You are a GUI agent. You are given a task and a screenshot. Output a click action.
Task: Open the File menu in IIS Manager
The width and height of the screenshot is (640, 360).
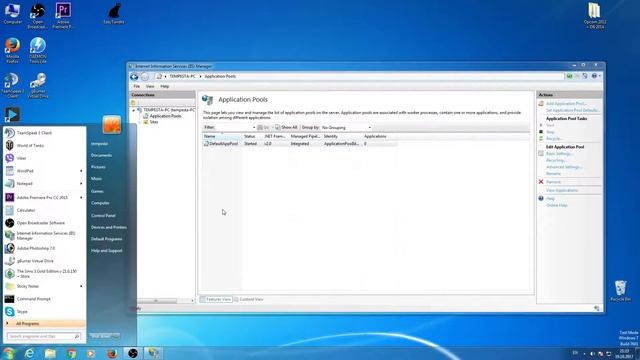coord(137,87)
